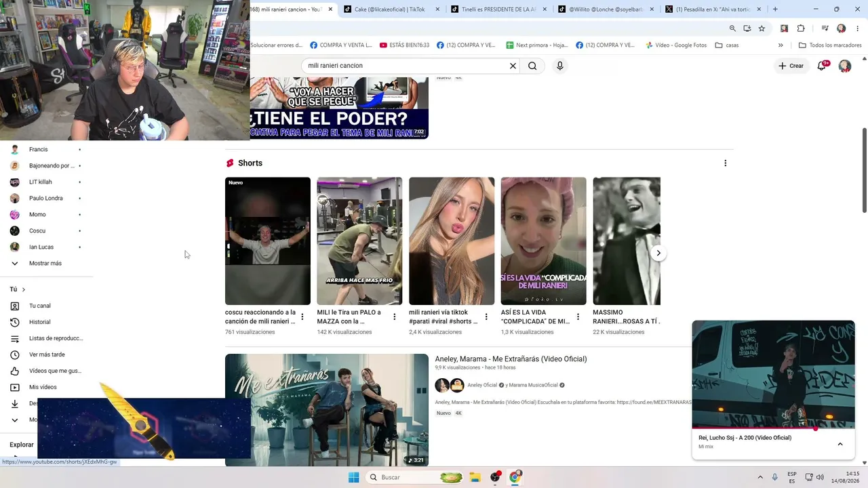Screen dimensions: 868x488
Task: Open the Next primora - Hoja bookmark
Action: 537,45
